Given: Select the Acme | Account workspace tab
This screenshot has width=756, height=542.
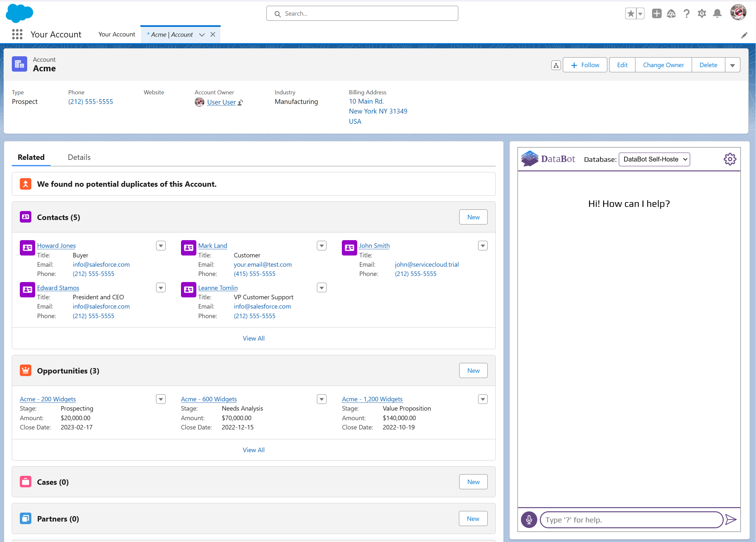Looking at the screenshot, I should 172,35.
